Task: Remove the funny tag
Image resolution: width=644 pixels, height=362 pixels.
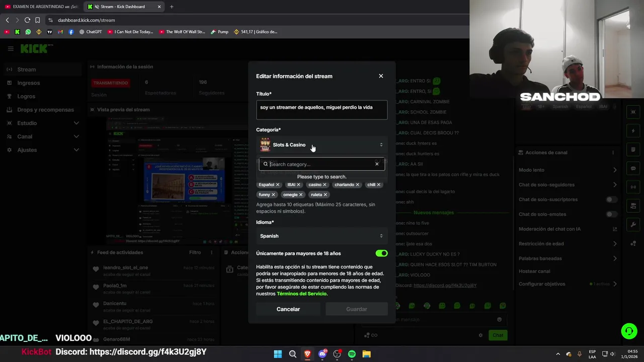Action: 274,195
